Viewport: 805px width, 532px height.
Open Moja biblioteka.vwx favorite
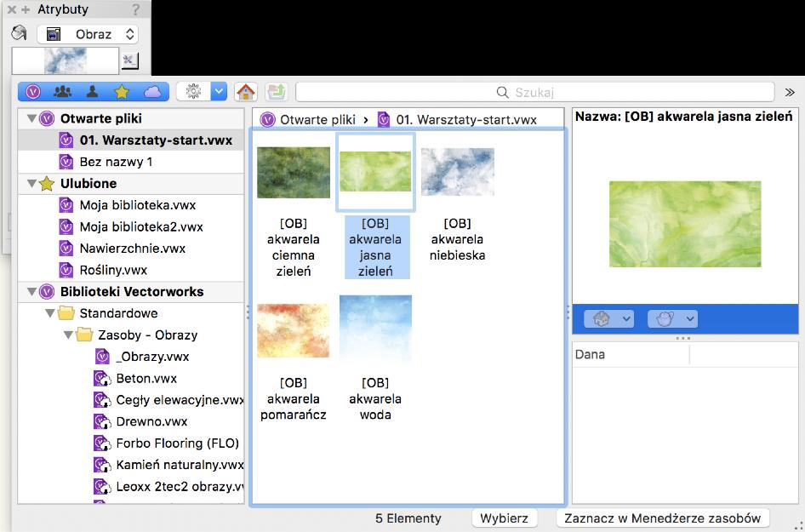click(131, 205)
